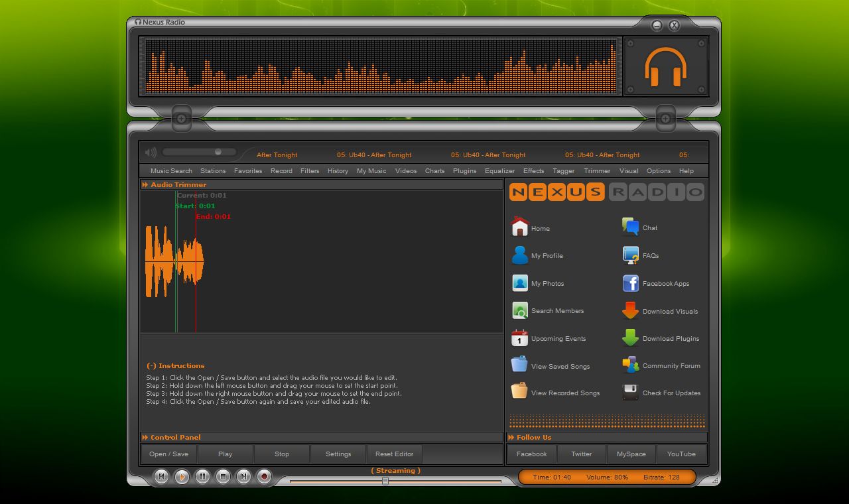Skip to next track
The height and width of the screenshot is (504, 849).
243,476
